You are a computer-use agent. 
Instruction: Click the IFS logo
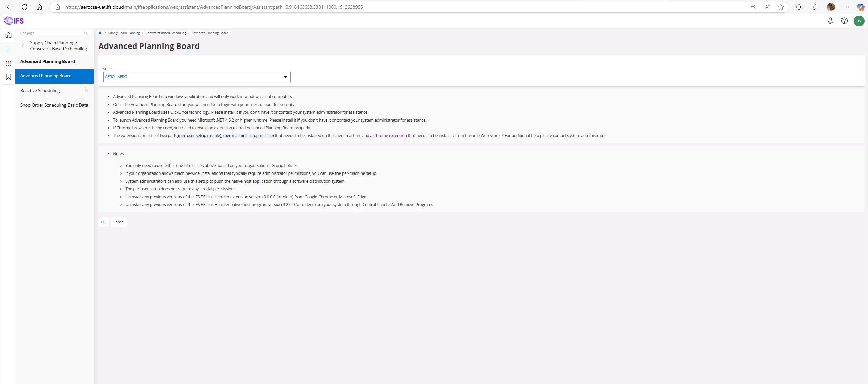pos(14,21)
